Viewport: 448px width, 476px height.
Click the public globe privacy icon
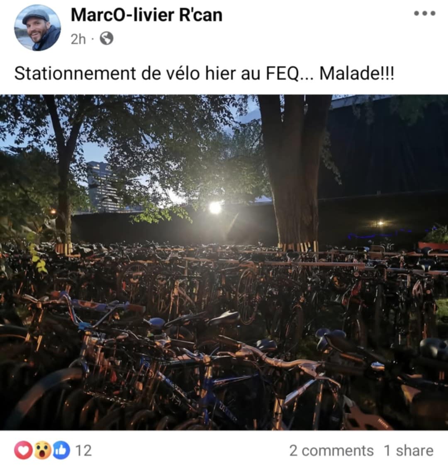click(107, 39)
